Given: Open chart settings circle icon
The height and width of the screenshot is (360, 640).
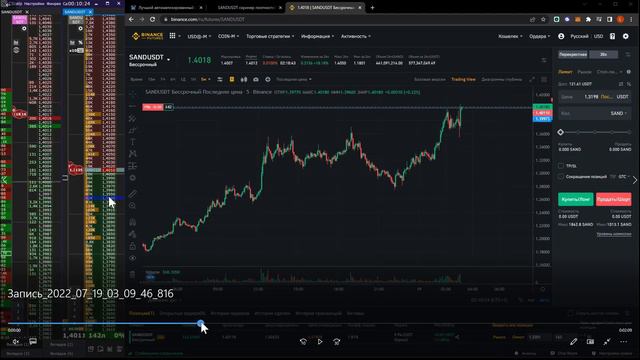Looking at the screenshot, I should (x=268, y=79).
